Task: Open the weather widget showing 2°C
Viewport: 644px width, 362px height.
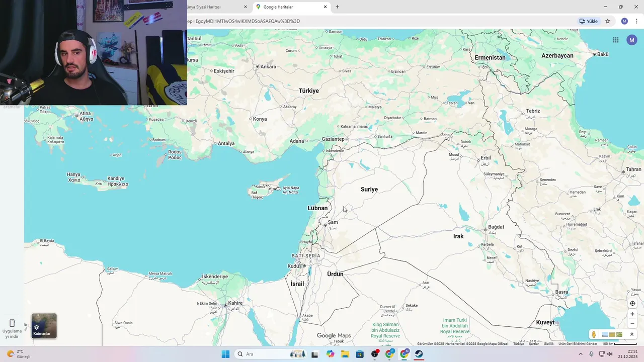Action: click(x=19, y=354)
